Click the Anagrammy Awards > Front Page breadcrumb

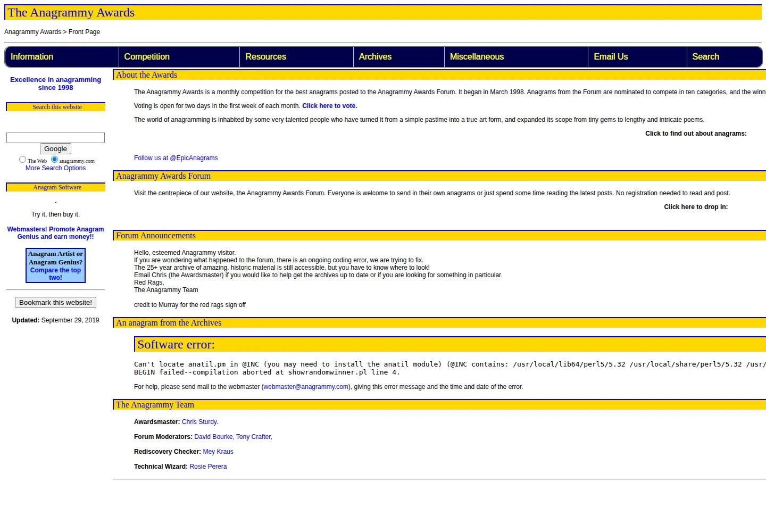pos(52,32)
